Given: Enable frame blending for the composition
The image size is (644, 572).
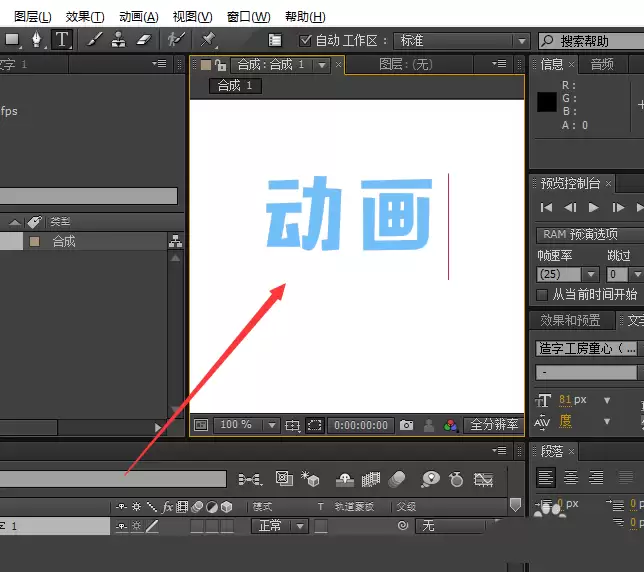Looking at the screenshot, I should [370, 479].
